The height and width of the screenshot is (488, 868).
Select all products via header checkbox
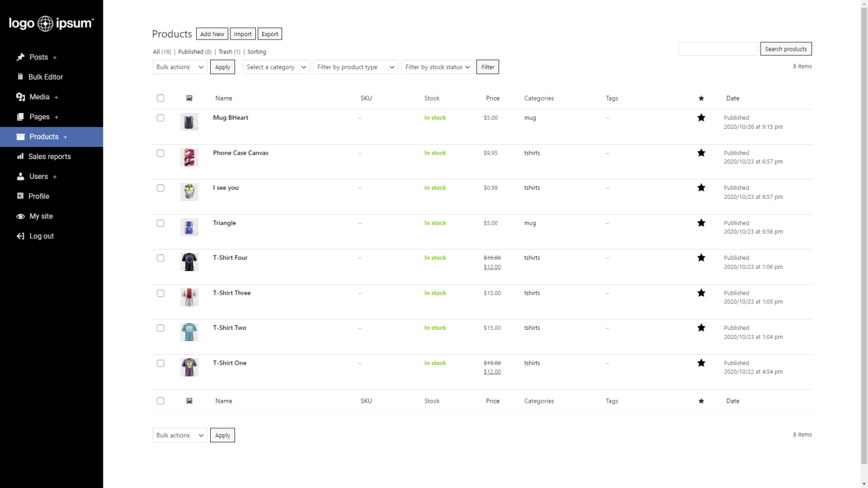point(160,98)
